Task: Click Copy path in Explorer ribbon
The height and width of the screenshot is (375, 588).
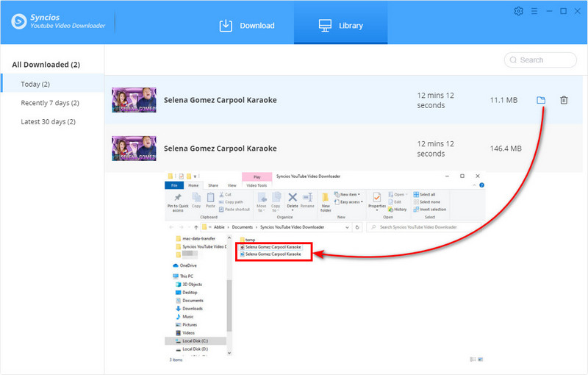Action: pos(231,201)
